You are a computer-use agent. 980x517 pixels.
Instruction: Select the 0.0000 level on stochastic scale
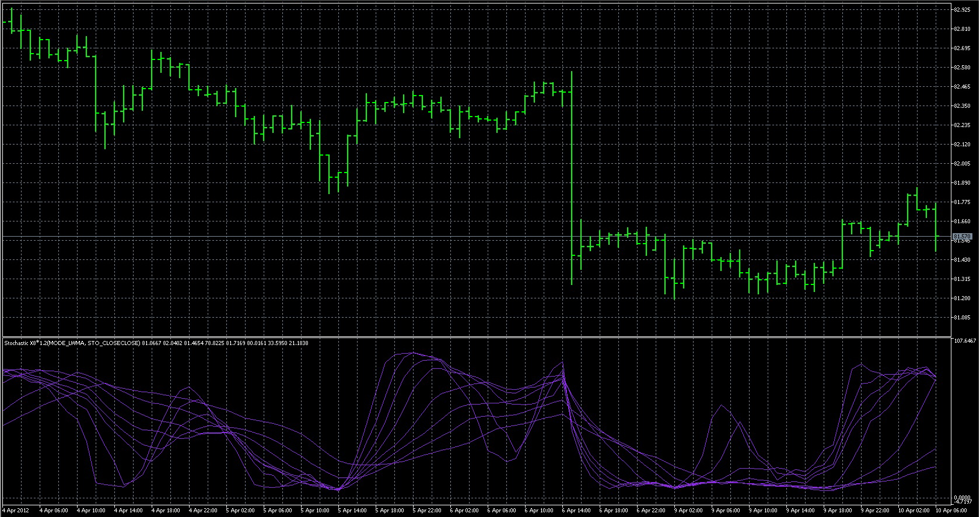click(962, 498)
